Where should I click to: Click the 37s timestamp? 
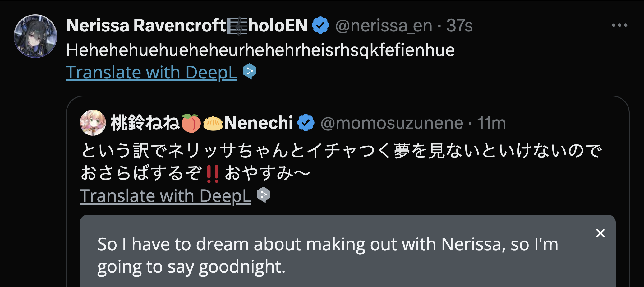(459, 26)
